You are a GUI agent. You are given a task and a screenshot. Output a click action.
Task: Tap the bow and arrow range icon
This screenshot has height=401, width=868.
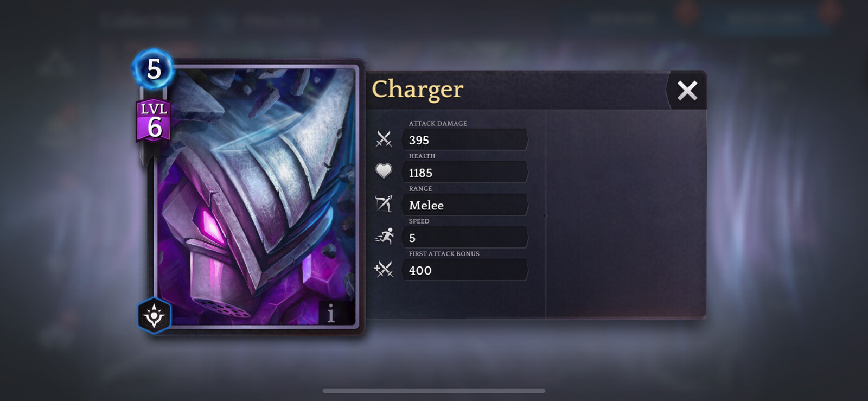point(384,204)
